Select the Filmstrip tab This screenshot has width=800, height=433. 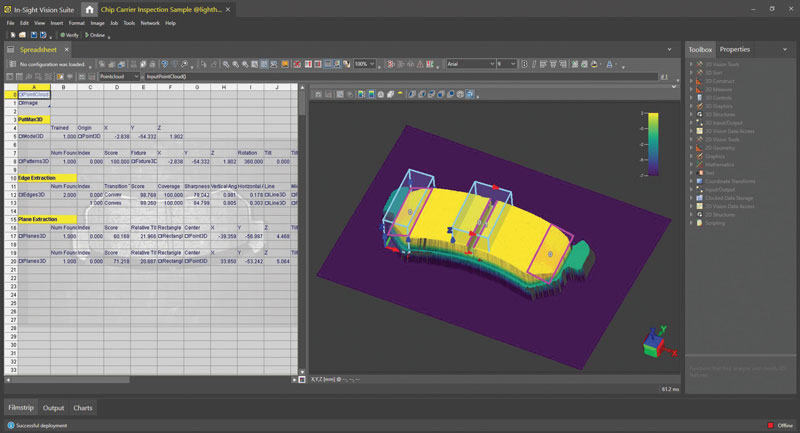coord(20,407)
